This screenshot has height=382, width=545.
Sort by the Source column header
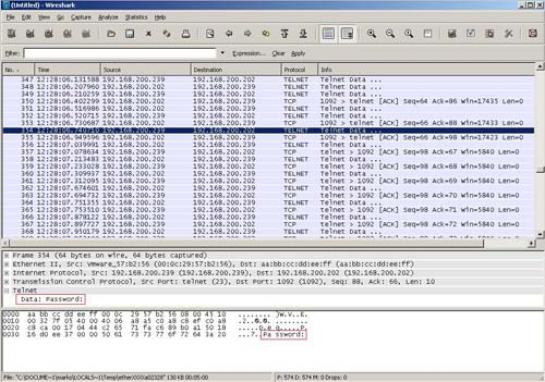pyautogui.click(x=146, y=70)
